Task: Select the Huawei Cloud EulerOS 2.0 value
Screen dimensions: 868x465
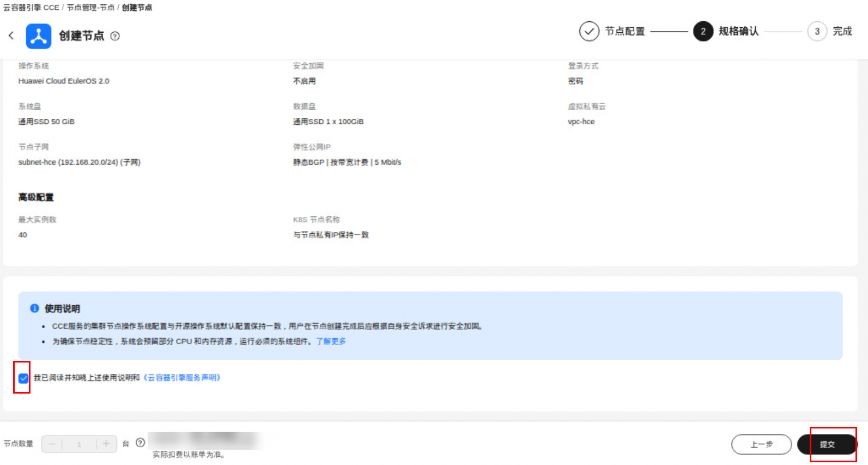Action: (64, 81)
